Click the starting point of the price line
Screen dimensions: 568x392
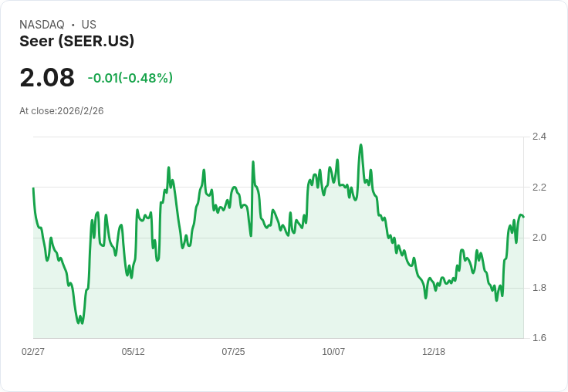pyautogui.click(x=33, y=188)
